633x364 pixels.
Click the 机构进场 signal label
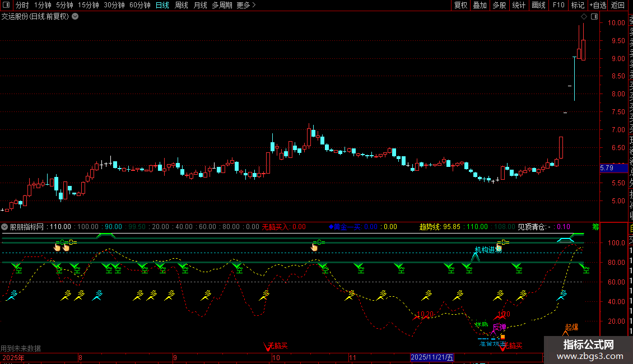click(x=488, y=250)
